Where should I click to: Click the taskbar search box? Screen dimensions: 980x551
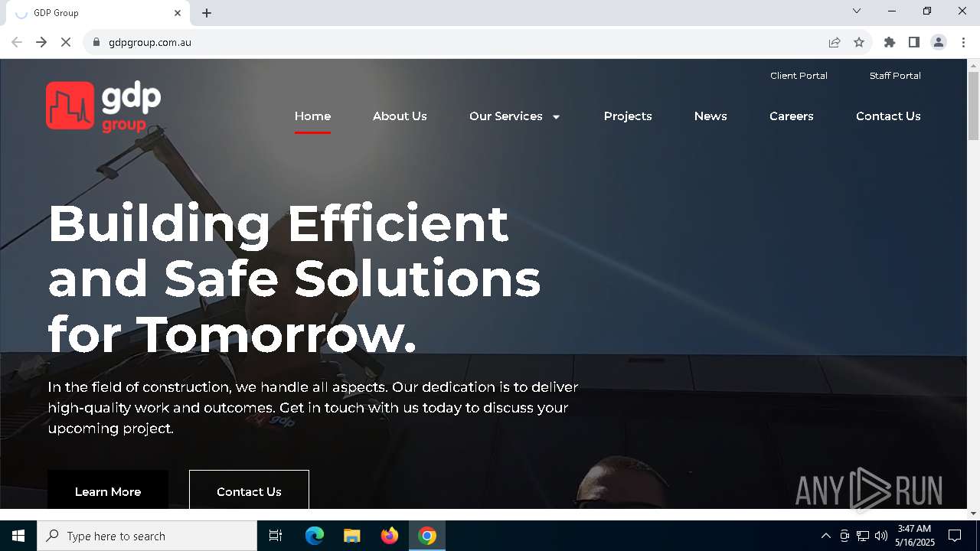pyautogui.click(x=147, y=536)
